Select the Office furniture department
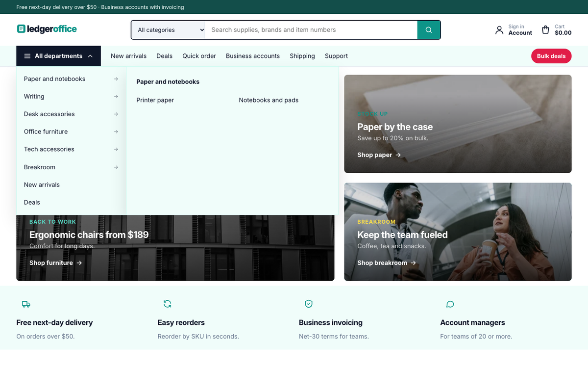 click(71, 132)
